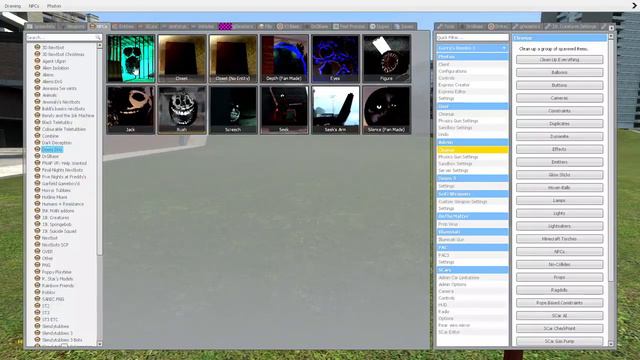Open the NPCs menu in top bar

[x=34, y=6]
